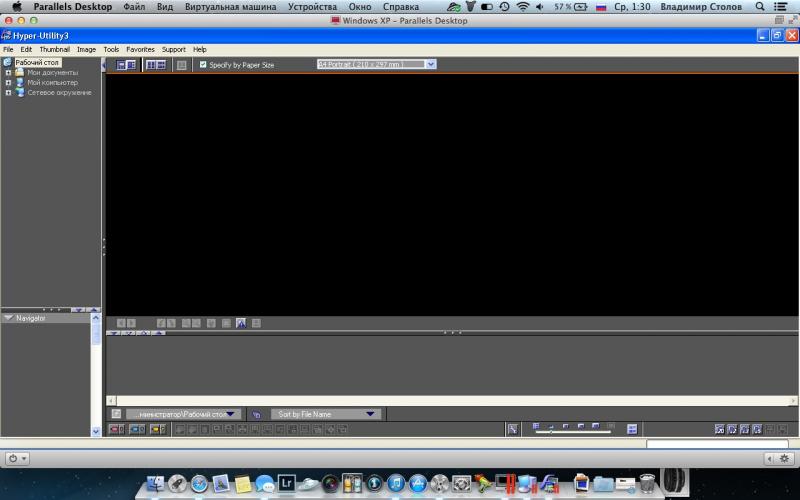Click the thumbnail grid layout icon right of slider
Viewport: 800px width, 500px height.
(x=632, y=430)
